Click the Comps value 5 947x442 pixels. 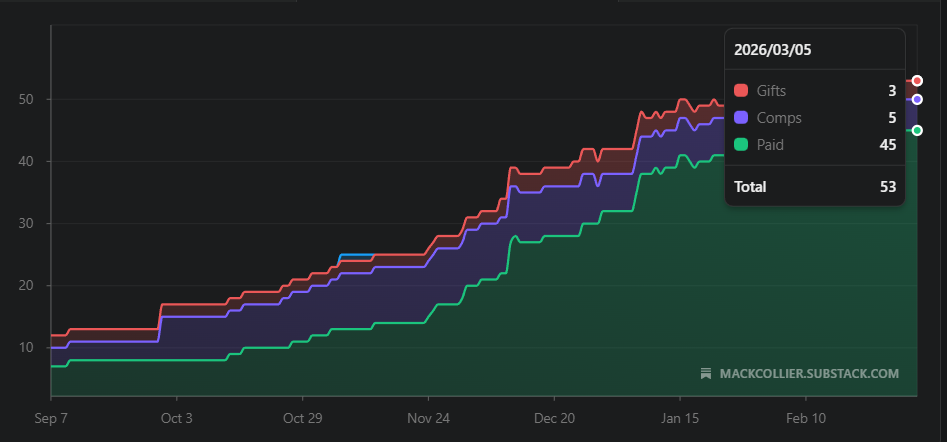point(892,118)
